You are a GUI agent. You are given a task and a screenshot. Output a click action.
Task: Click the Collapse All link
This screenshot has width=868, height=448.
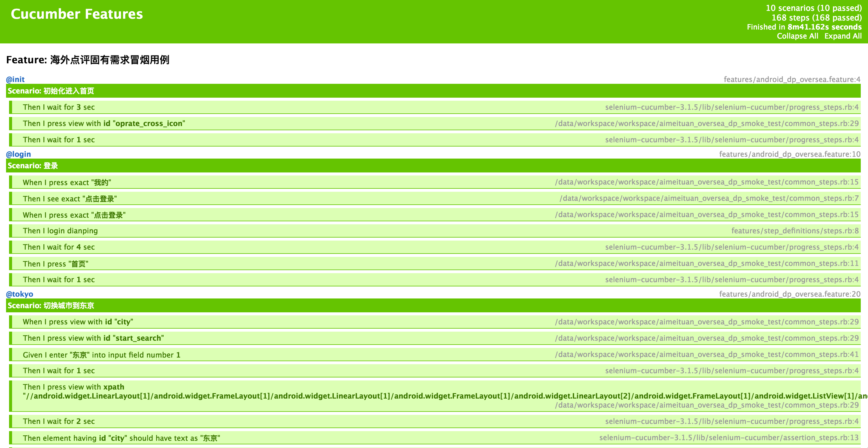coord(797,36)
